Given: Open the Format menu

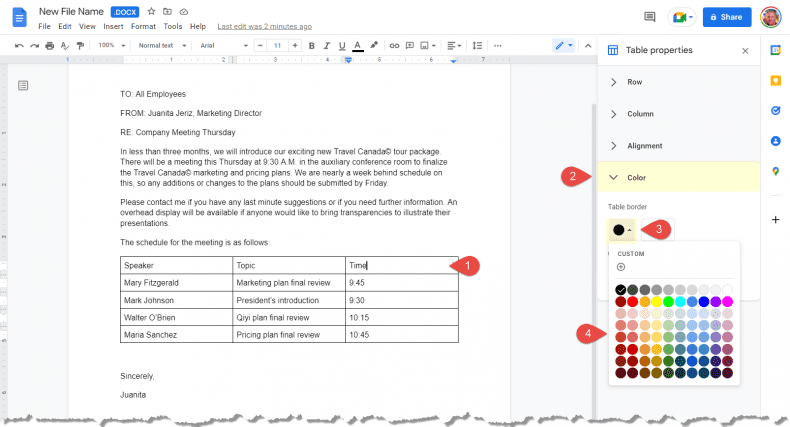Looking at the screenshot, I should pos(143,26).
